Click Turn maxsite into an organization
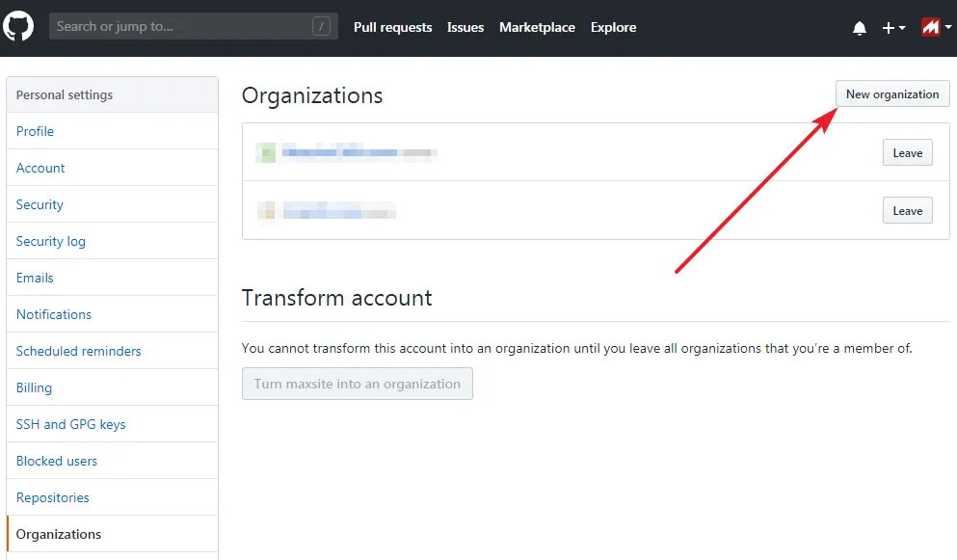This screenshot has width=957, height=560. [x=357, y=384]
